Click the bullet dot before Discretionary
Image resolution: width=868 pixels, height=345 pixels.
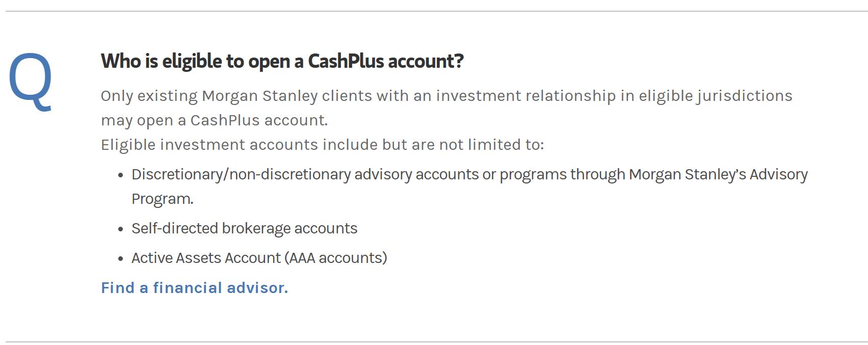point(121,175)
